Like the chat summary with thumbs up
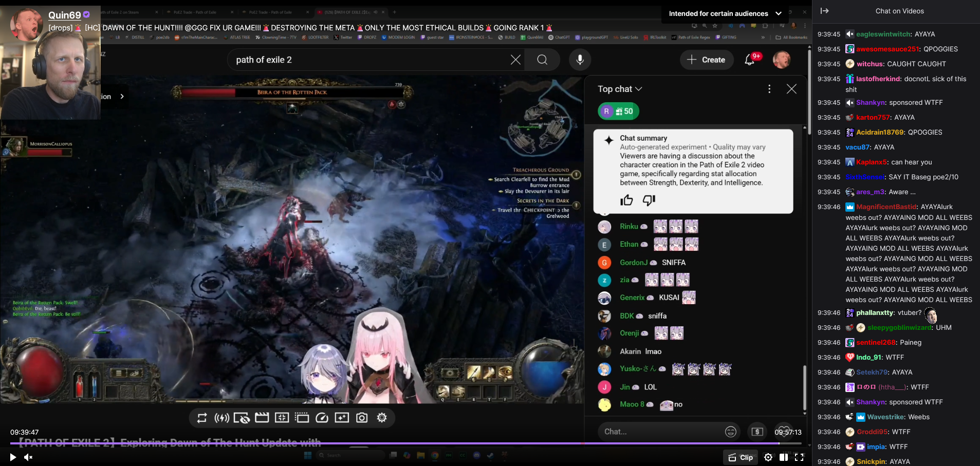This screenshot has width=980, height=466. (626, 200)
